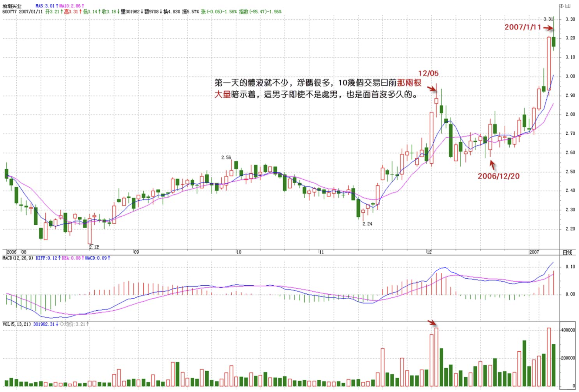Click the price-axis scale icon at top right
The width and height of the screenshot is (579, 392).
point(562,6)
